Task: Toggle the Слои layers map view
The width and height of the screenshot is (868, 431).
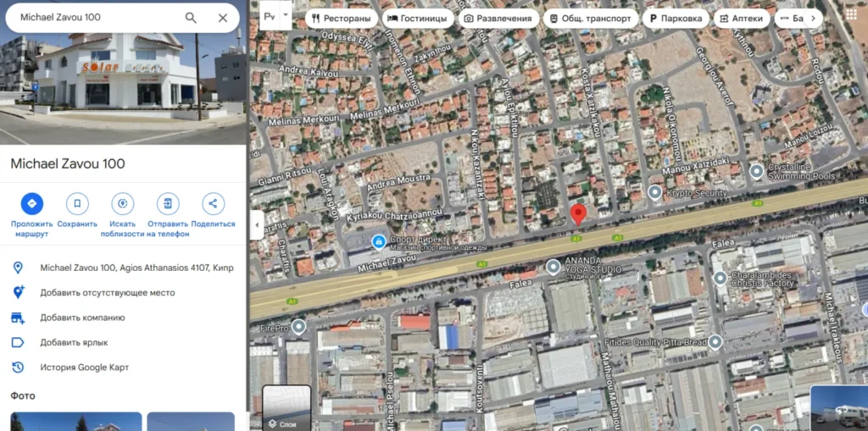Action: [x=287, y=408]
